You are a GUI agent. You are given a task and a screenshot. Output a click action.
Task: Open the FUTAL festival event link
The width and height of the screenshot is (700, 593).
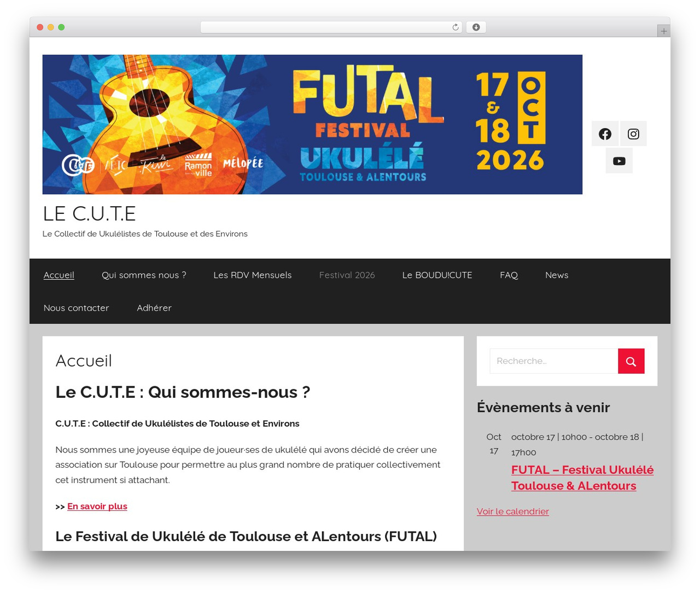point(582,478)
